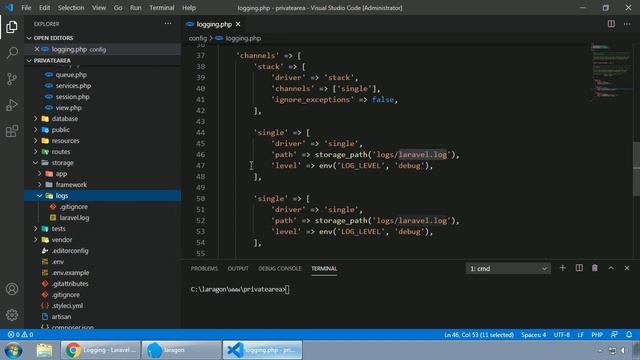Switch to the Problems panel tab
640x360 pixels.
click(x=204, y=269)
